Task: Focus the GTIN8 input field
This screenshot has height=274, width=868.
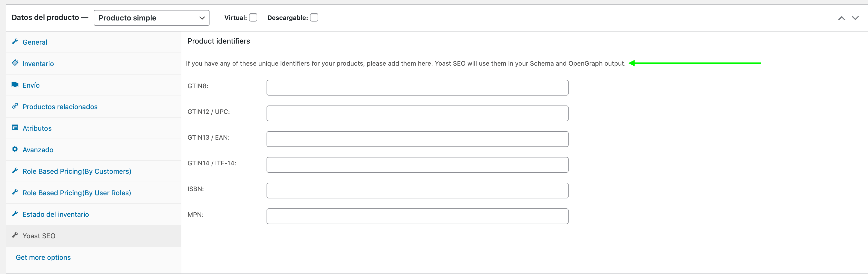Action: (x=417, y=87)
